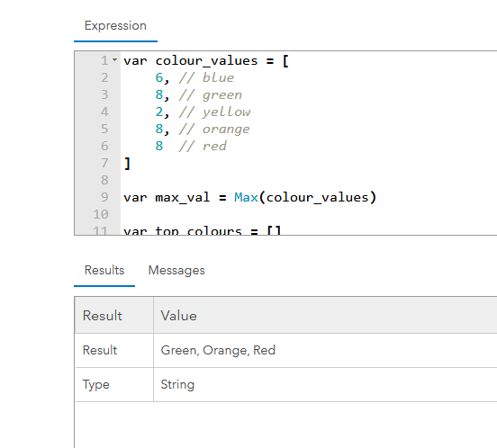Click the closing bracket on line 7

[x=127, y=164]
